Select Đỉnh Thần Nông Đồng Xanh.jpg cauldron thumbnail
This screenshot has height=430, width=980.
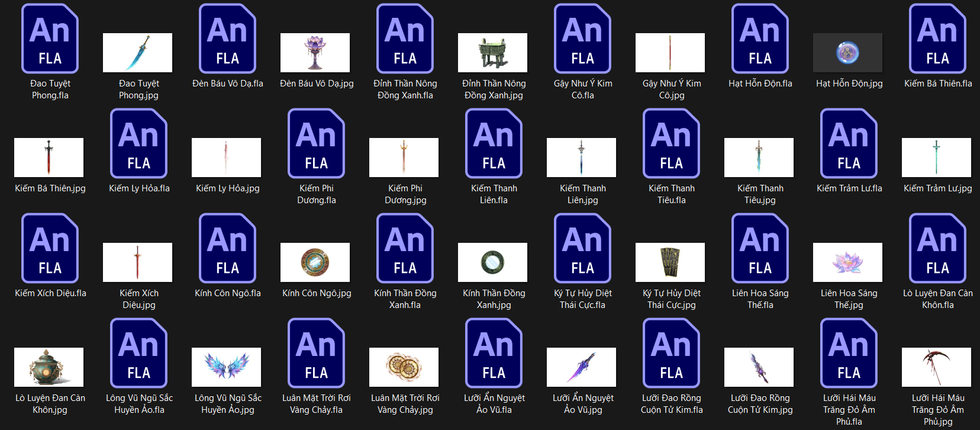[492, 53]
